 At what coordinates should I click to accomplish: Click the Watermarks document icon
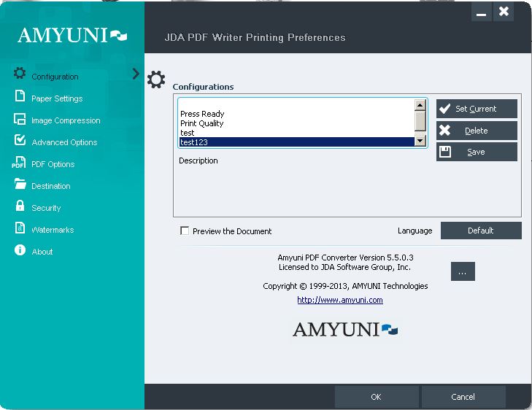coord(20,228)
